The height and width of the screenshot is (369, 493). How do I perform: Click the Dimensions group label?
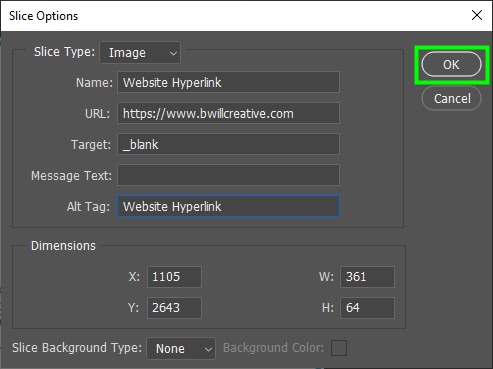pyautogui.click(x=63, y=246)
